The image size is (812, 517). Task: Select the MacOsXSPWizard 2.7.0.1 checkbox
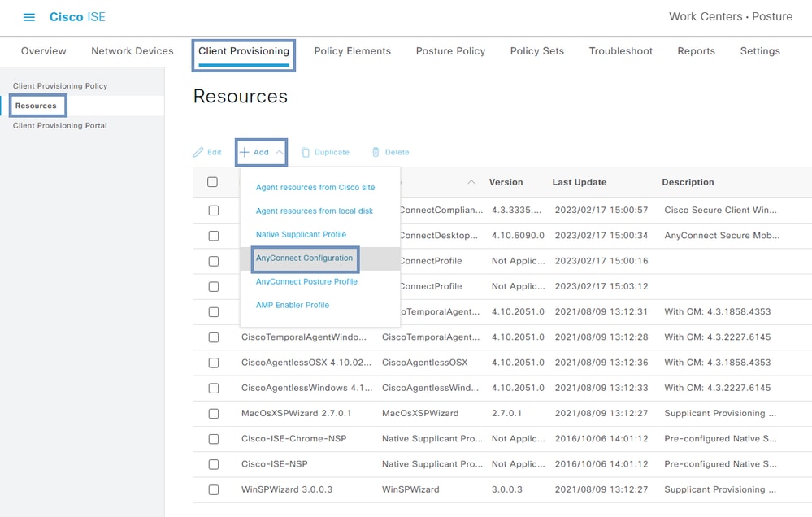pyautogui.click(x=213, y=414)
